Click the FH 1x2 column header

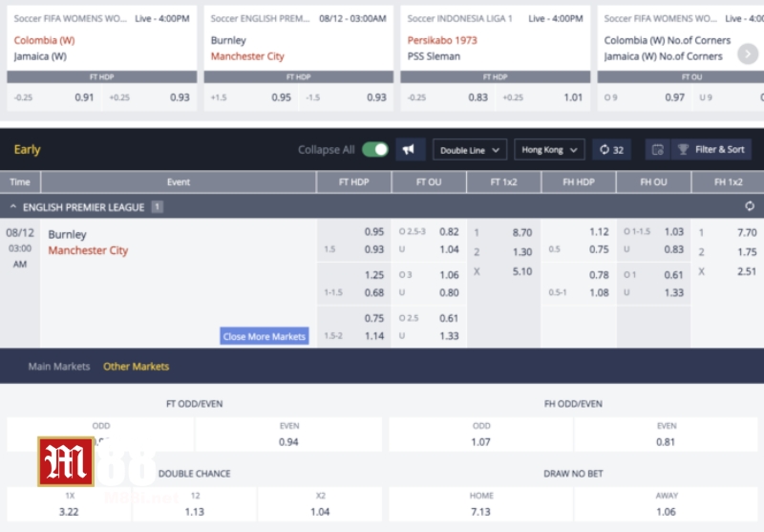click(x=728, y=182)
